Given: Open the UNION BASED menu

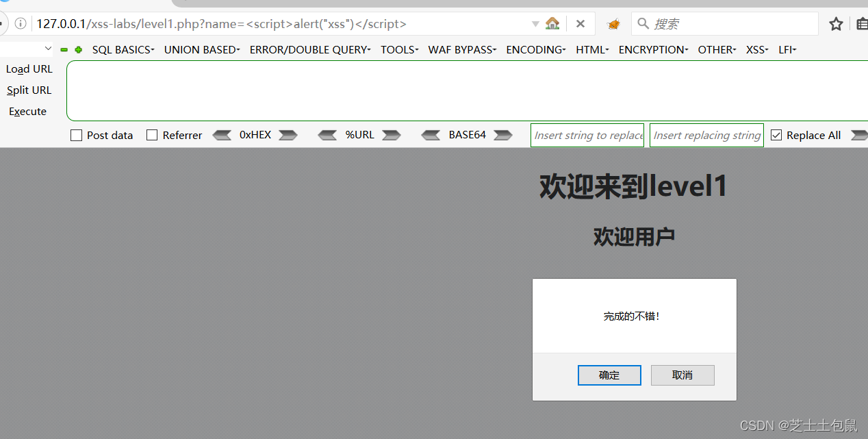Looking at the screenshot, I should 202,49.
